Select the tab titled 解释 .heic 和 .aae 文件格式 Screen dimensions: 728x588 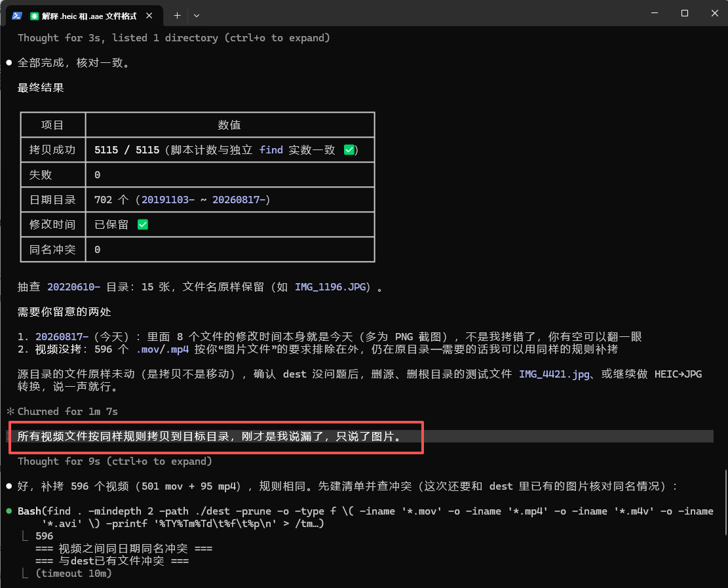pos(84,16)
